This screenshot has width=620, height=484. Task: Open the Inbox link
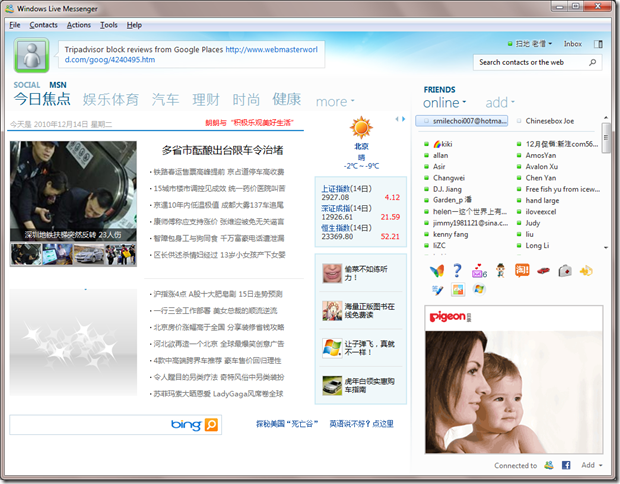[x=572, y=44]
